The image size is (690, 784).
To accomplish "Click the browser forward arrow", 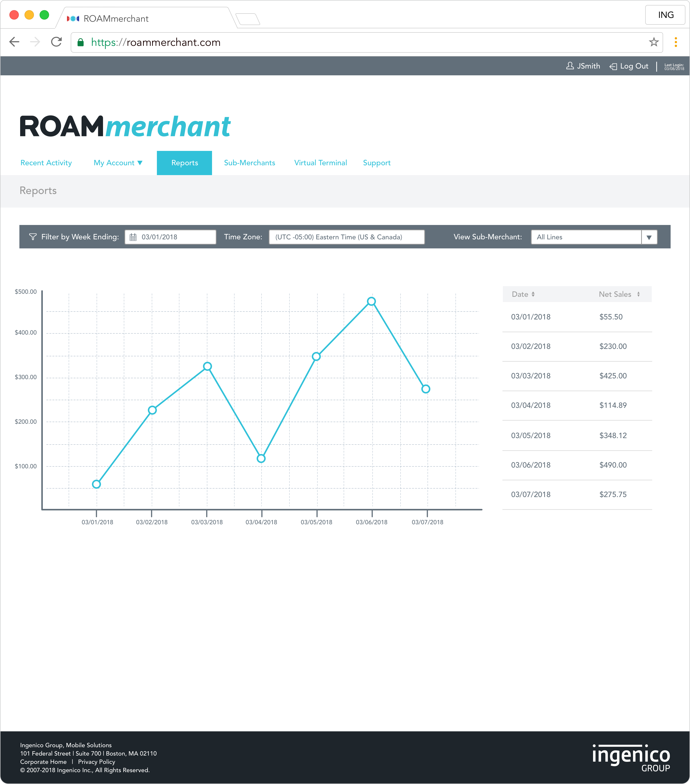I will [x=35, y=42].
